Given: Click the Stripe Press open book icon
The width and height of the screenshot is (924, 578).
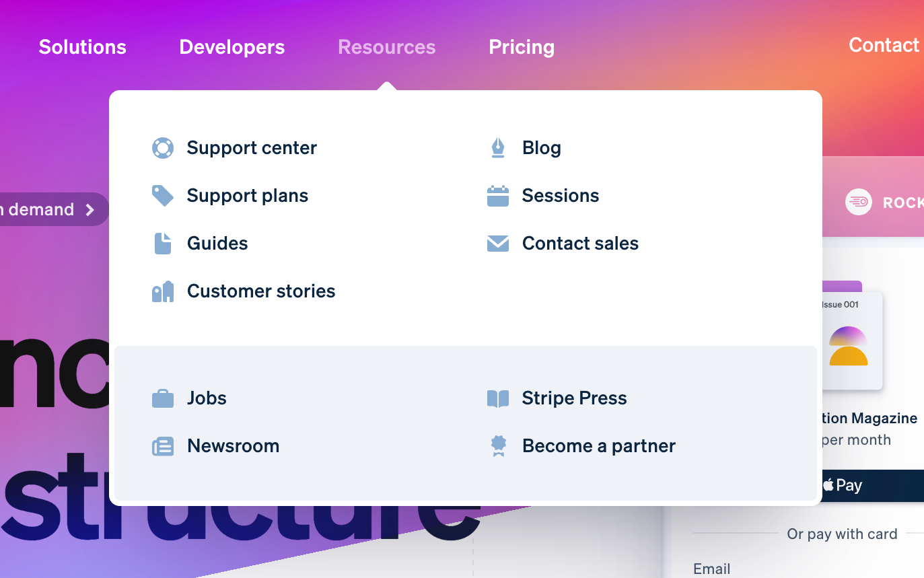Looking at the screenshot, I should pos(498,398).
